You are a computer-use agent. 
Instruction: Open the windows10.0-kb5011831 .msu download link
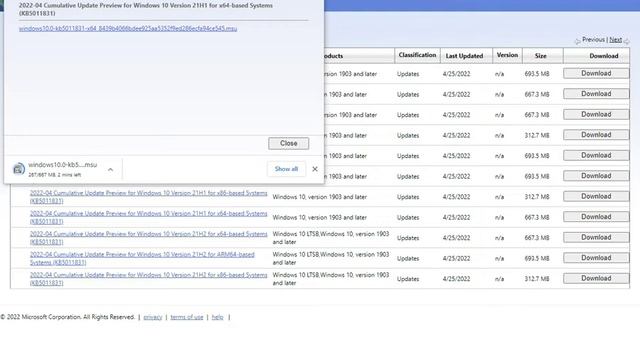tap(128, 29)
